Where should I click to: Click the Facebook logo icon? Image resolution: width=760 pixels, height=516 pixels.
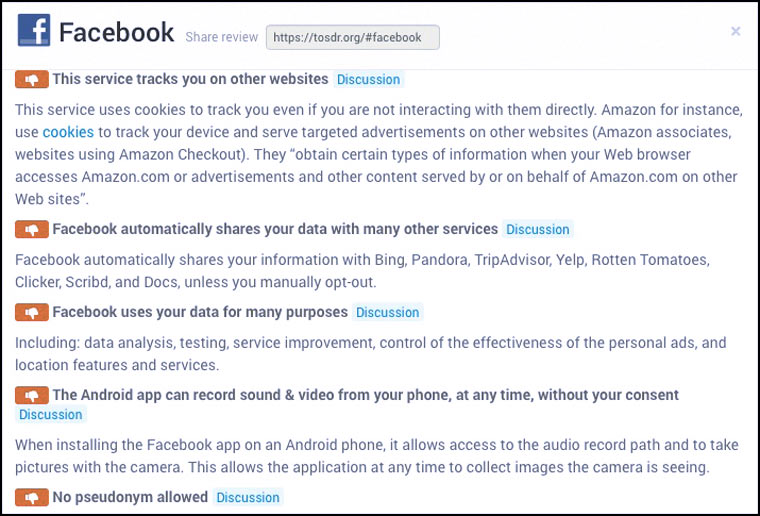[x=34, y=32]
